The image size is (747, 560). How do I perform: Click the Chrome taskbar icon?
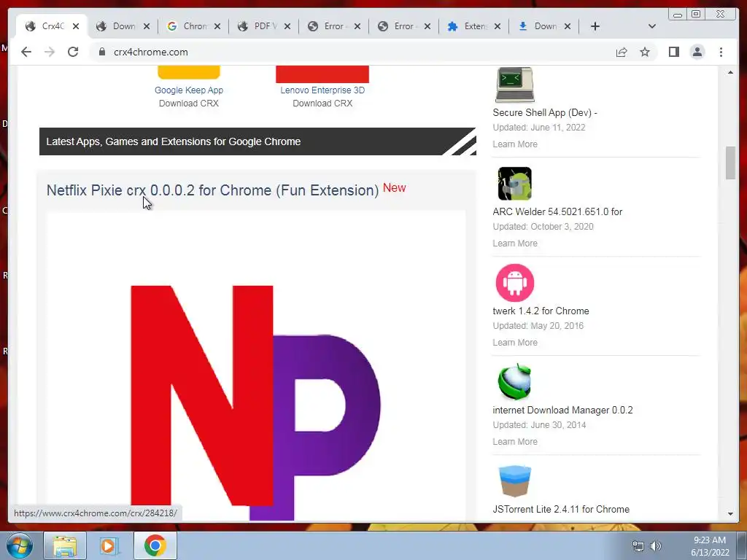coord(155,545)
